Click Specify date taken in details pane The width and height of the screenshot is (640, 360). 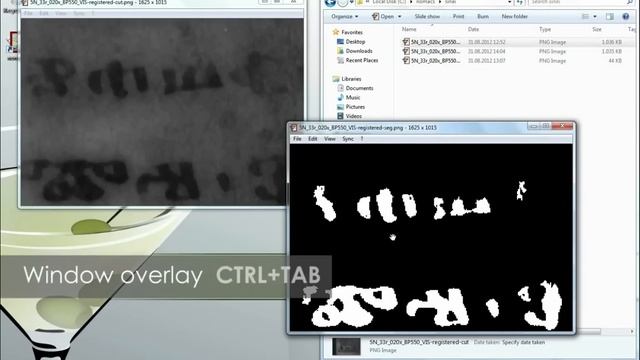(x=523, y=342)
